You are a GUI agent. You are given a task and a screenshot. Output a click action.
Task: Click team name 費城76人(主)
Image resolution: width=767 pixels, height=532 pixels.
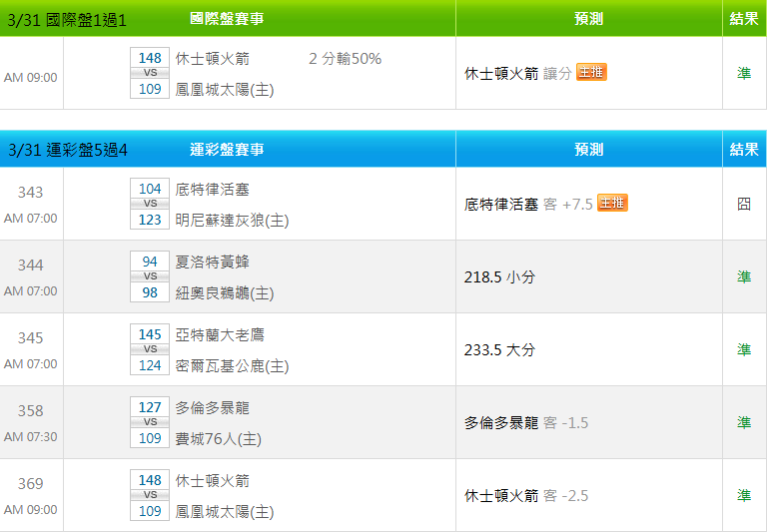218,439
